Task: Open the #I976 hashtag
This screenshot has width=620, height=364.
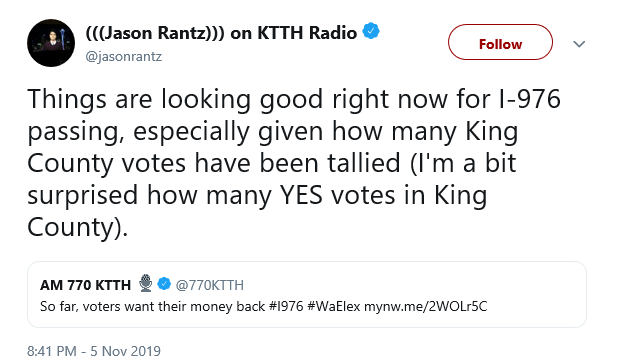Action: tap(286, 306)
